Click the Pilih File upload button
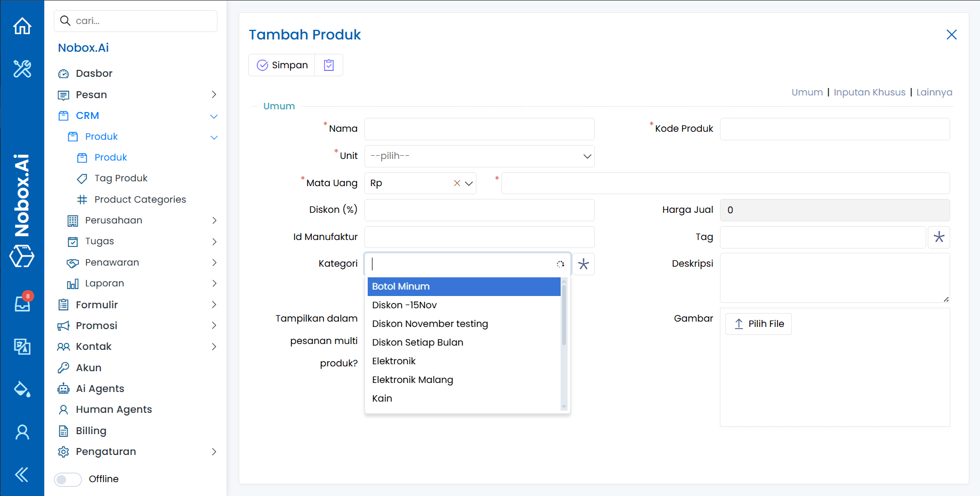Image resolution: width=980 pixels, height=496 pixels. coord(758,324)
